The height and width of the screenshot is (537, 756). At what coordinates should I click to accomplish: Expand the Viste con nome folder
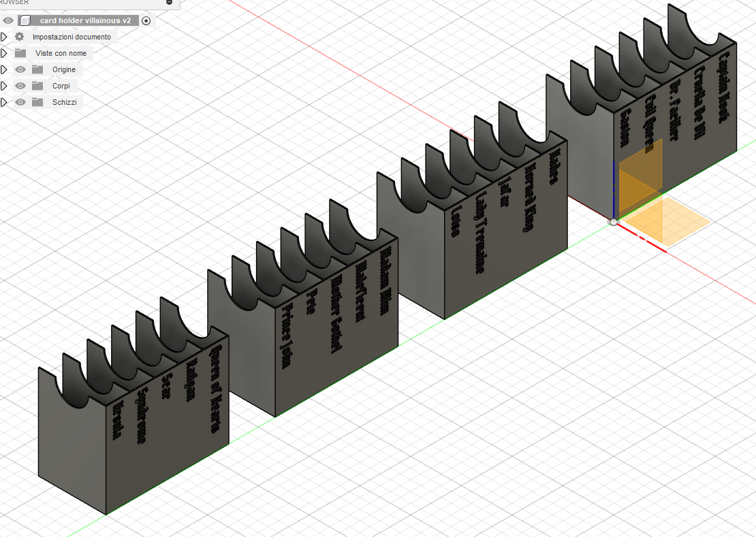pos(4,53)
